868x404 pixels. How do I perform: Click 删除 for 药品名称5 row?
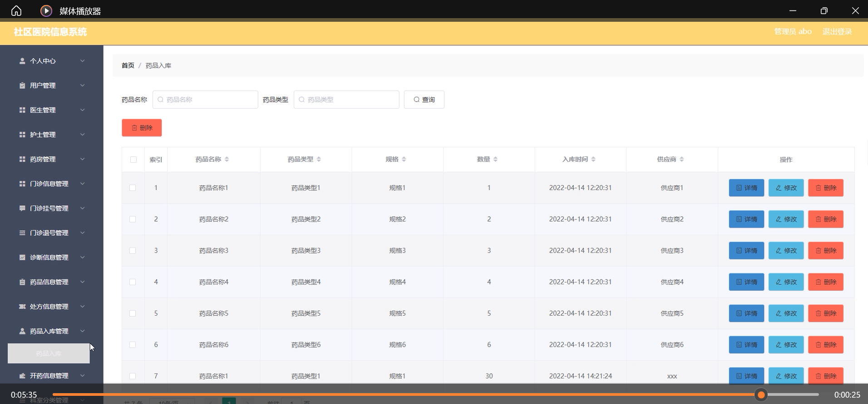coord(826,313)
